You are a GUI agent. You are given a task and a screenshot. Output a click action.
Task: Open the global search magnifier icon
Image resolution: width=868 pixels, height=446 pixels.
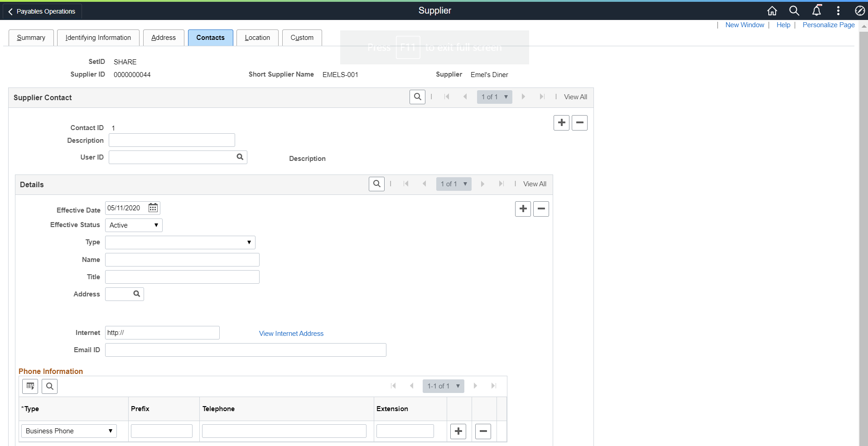(794, 11)
